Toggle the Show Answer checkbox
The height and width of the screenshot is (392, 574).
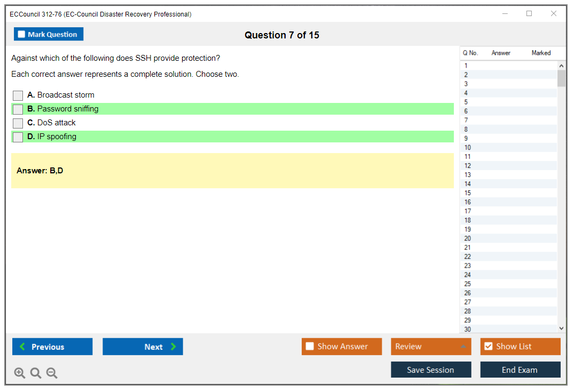pos(310,347)
